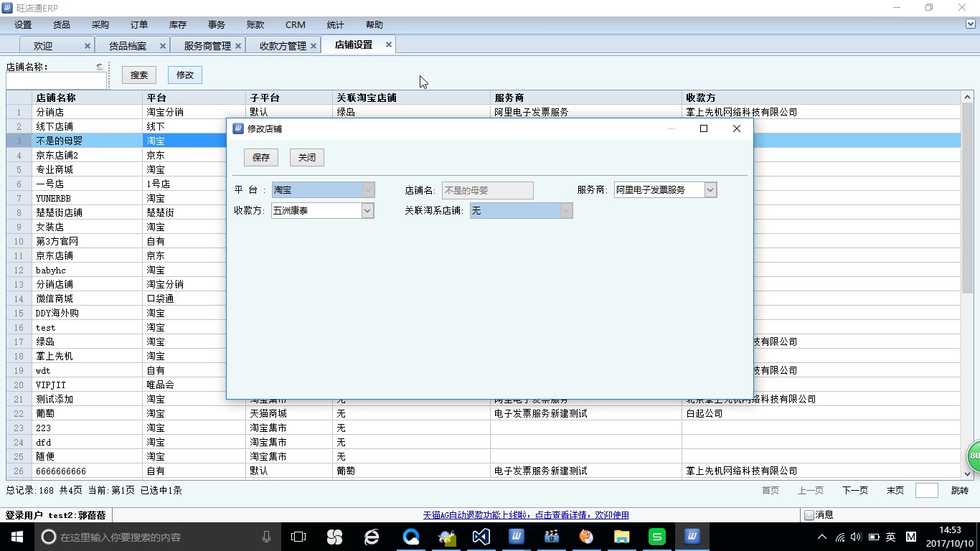
Task: Click the 天猫AG自动退款 announcement link
Action: 526,515
